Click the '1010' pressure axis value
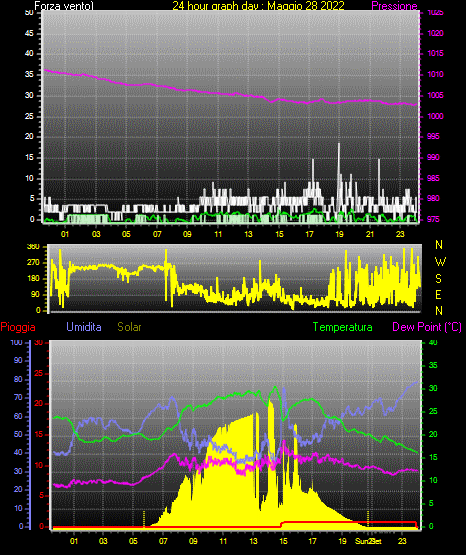Image resolution: width=466 pixels, height=555 pixels. click(435, 74)
